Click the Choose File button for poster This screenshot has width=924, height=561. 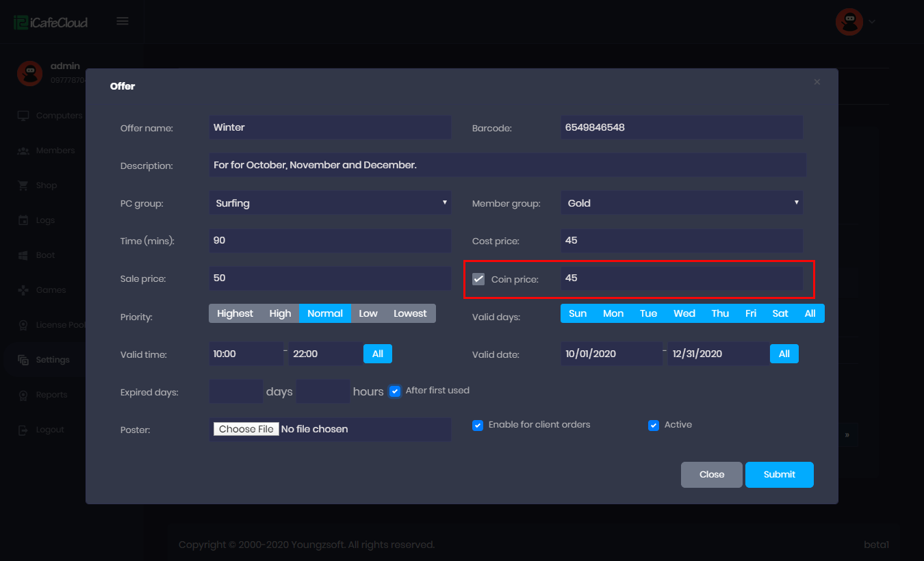(x=246, y=429)
